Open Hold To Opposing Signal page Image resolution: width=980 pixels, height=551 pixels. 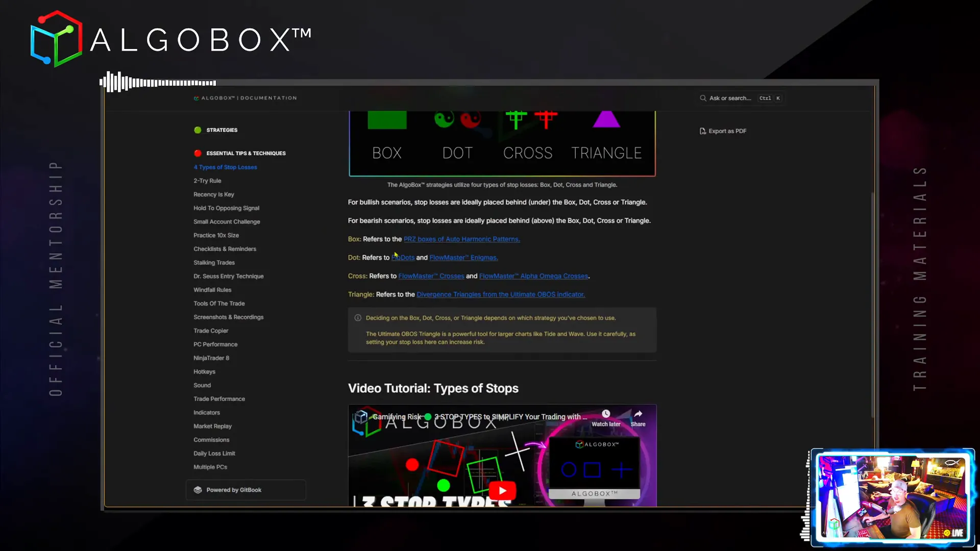pos(226,208)
